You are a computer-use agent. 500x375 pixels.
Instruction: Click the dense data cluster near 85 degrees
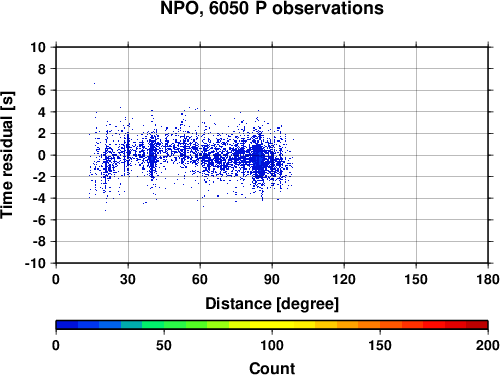(x=258, y=160)
